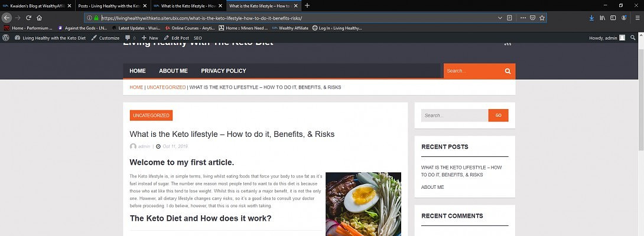Open the PRIVACY POLICY menu item
The height and width of the screenshot is (236, 644).
click(223, 71)
